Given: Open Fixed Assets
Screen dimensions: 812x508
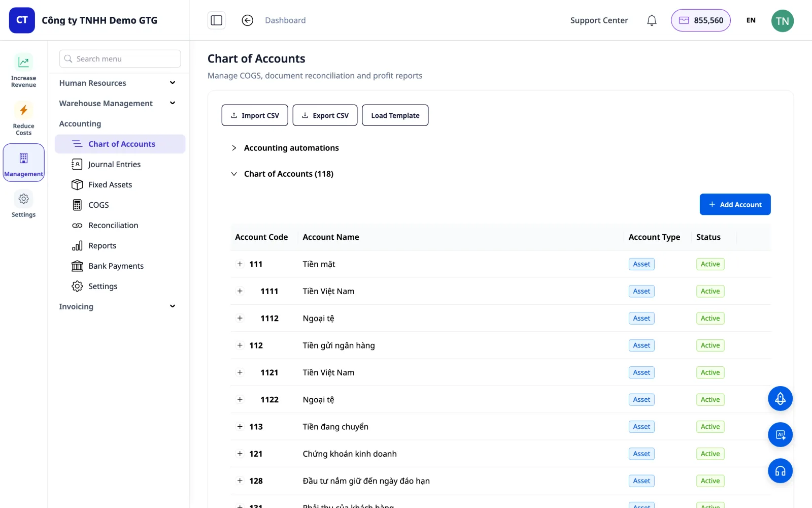Looking at the screenshot, I should pyautogui.click(x=120, y=184).
